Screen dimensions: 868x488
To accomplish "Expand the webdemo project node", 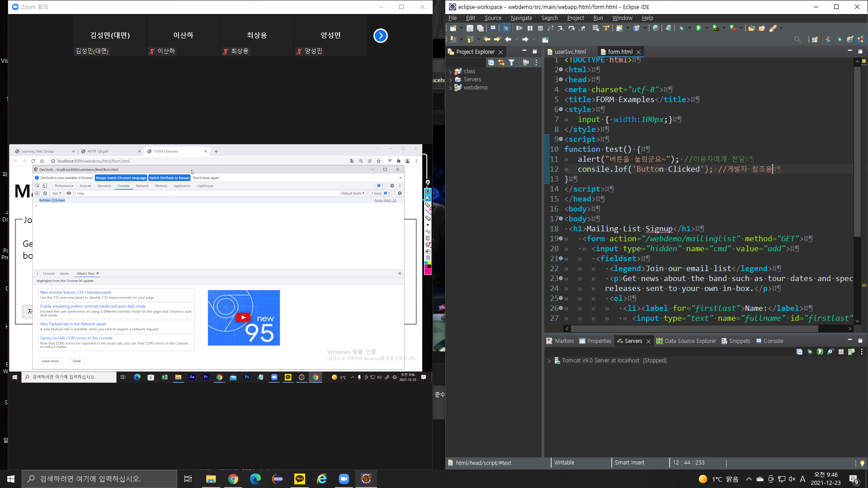I will pos(450,88).
